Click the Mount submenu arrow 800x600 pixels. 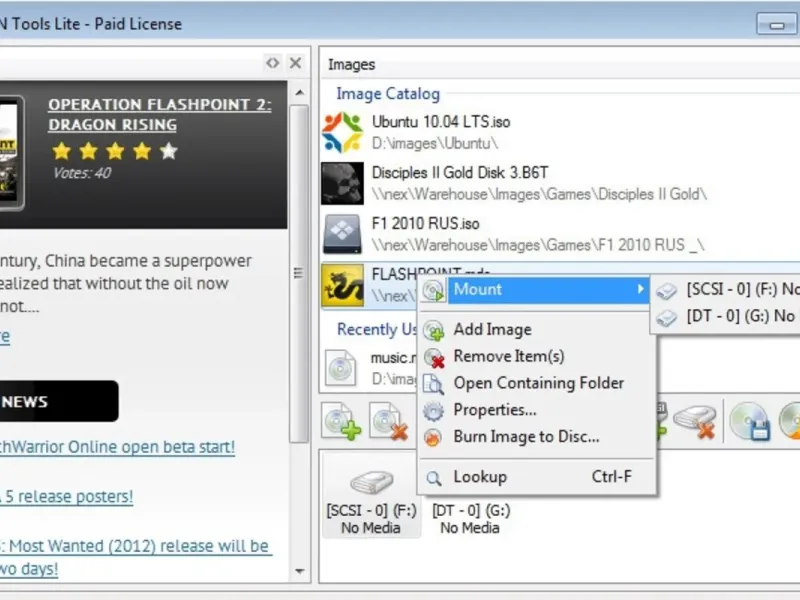(x=640, y=289)
